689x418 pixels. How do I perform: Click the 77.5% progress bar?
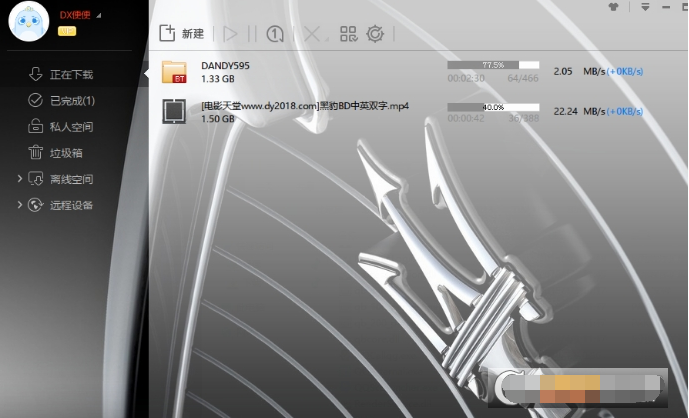pos(493,65)
